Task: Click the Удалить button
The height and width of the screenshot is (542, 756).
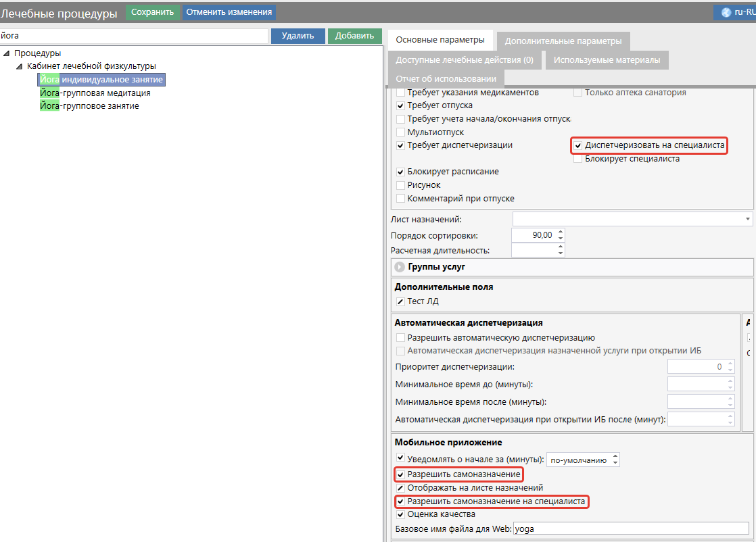Action: [x=298, y=36]
